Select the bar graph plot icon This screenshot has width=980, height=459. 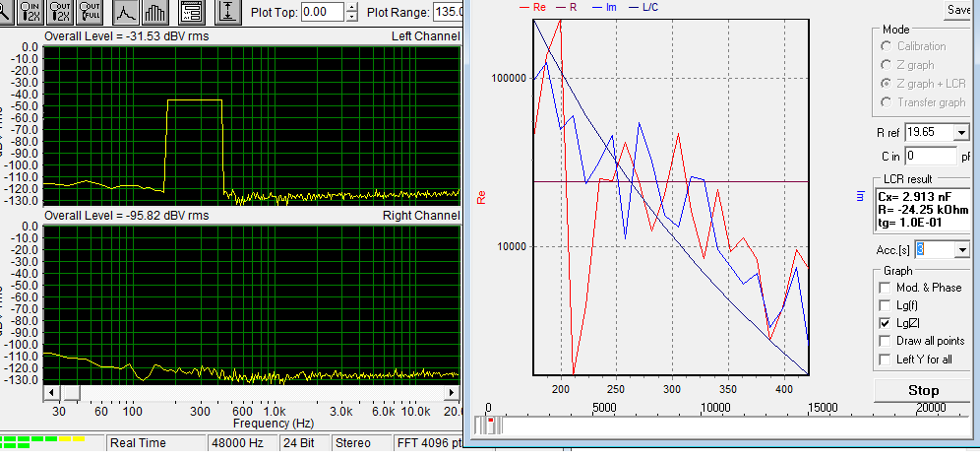click(154, 12)
